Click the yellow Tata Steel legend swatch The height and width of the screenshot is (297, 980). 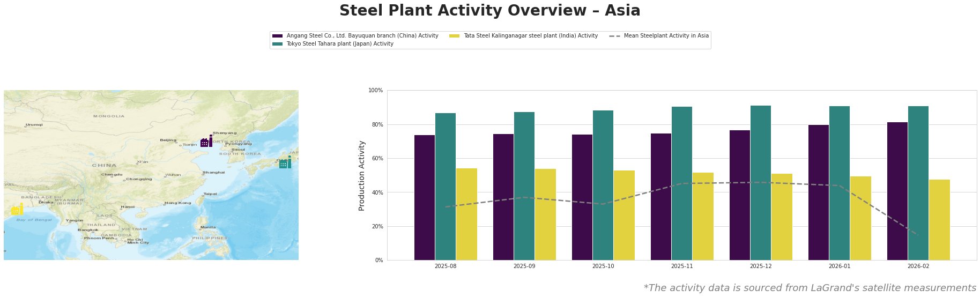(x=454, y=36)
